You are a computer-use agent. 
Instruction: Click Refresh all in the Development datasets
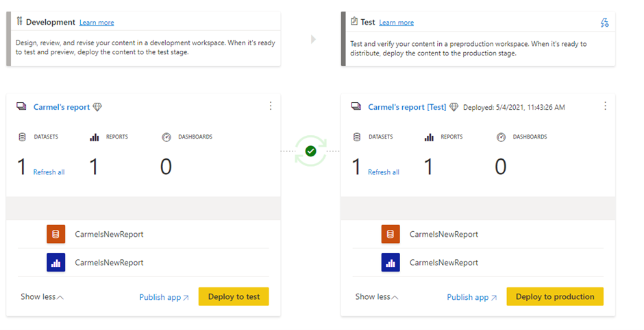point(49,172)
